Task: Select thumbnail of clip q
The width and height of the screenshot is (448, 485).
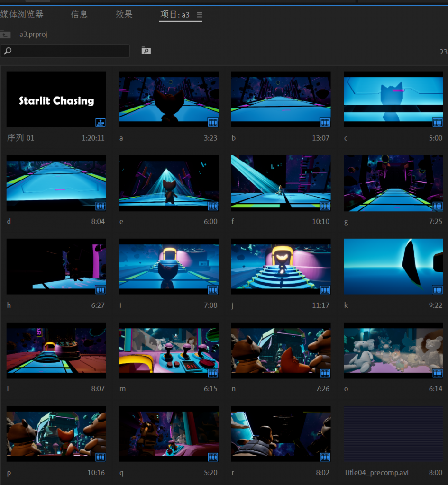Action: (x=169, y=434)
